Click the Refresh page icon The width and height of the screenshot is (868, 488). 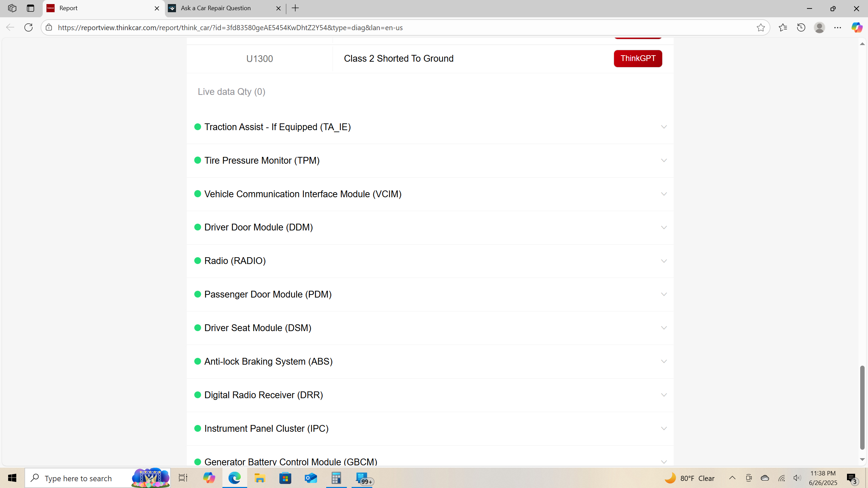[28, 27]
